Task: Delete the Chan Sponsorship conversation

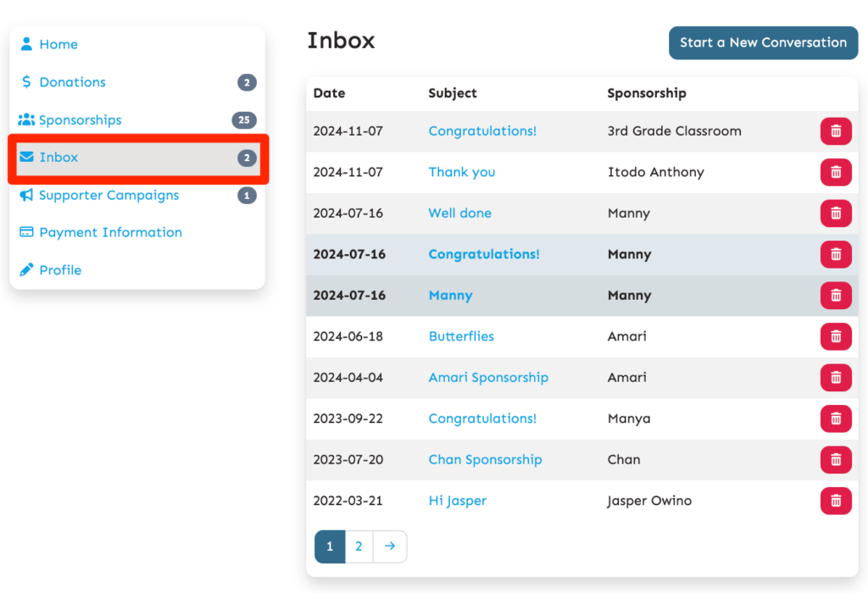Action: 835,460
